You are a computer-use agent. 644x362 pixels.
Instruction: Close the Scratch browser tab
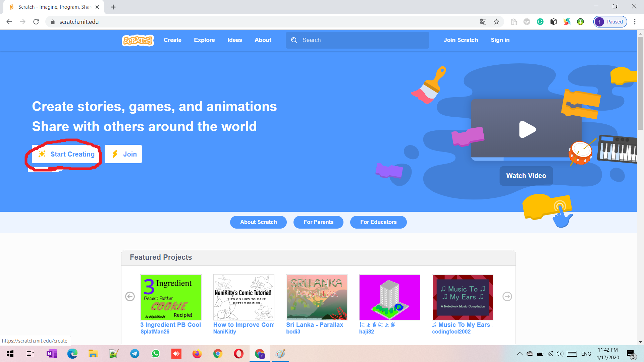[x=97, y=7]
